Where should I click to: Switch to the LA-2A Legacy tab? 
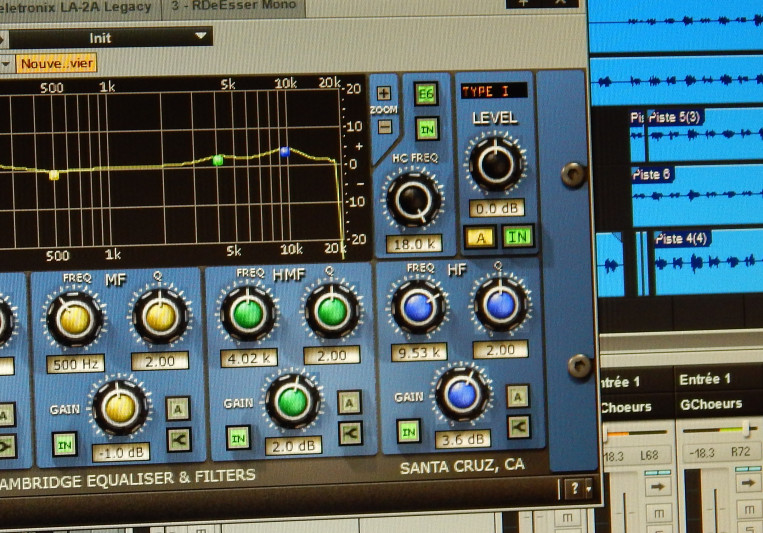pos(78,8)
